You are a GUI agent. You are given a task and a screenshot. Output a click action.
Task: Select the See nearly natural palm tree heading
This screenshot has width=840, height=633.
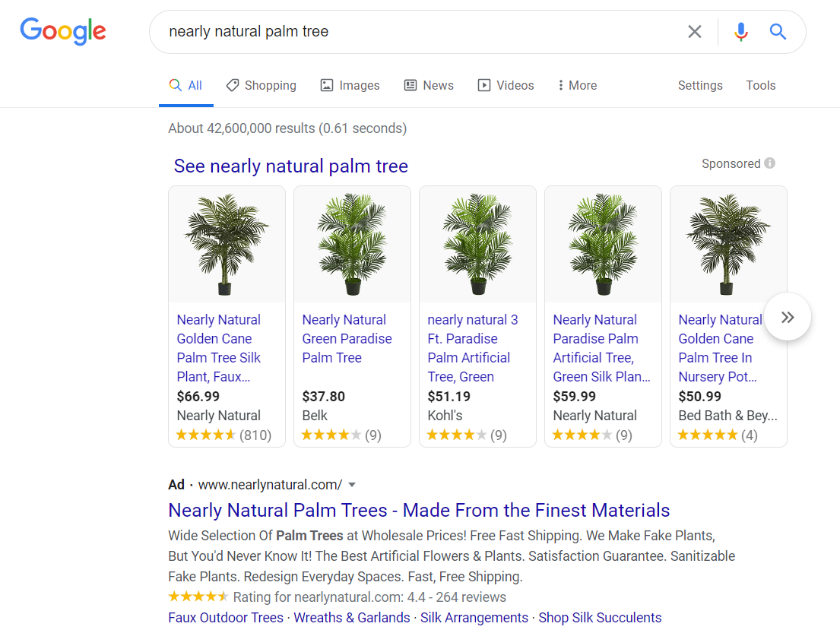[x=290, y=166]
